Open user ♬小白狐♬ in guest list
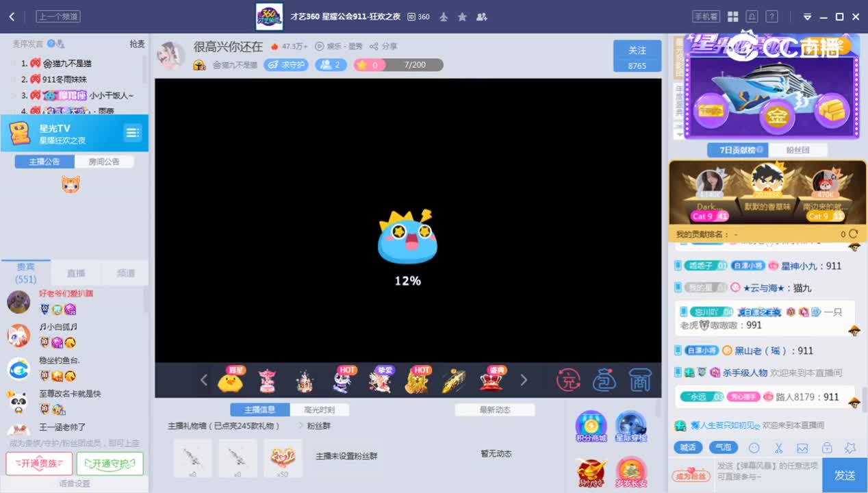868x493 pixels. point(74,335)
